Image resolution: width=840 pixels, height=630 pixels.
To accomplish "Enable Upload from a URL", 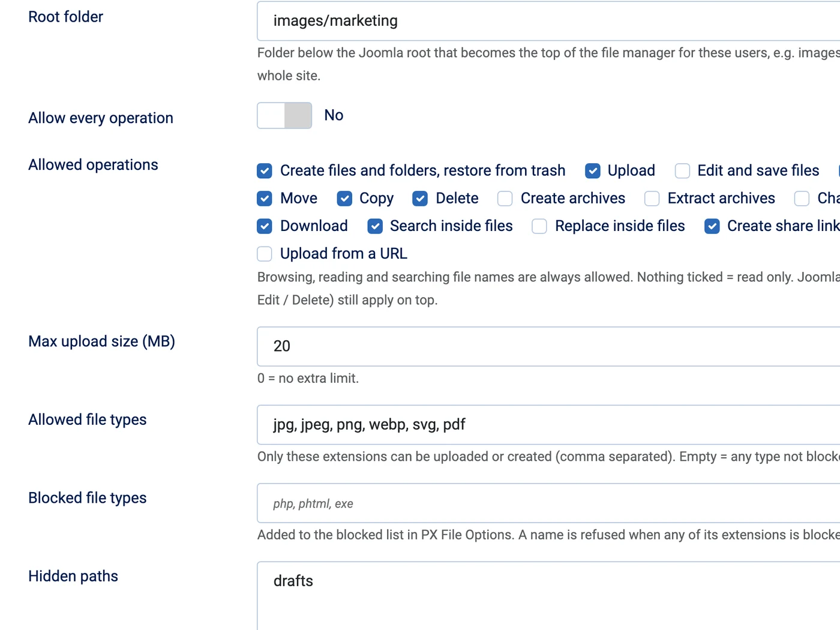I will point(265,254).
